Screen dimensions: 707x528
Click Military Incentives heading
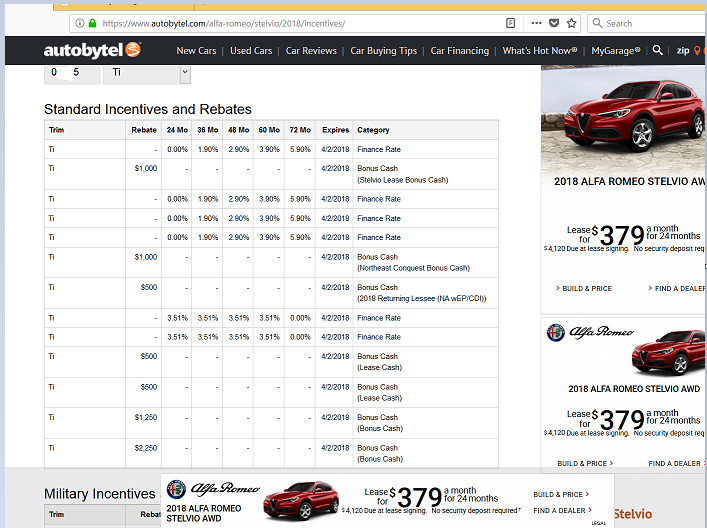100,494
